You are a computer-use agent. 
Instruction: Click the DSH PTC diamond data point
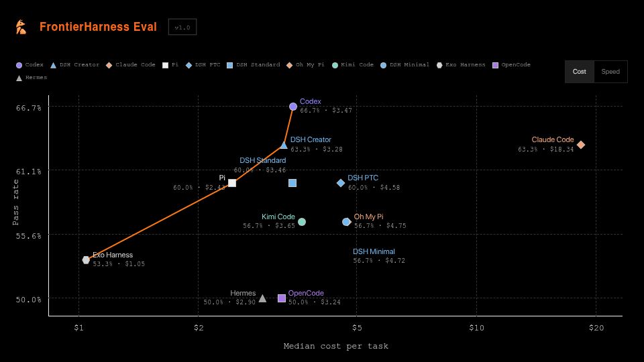tap(341, 183)
